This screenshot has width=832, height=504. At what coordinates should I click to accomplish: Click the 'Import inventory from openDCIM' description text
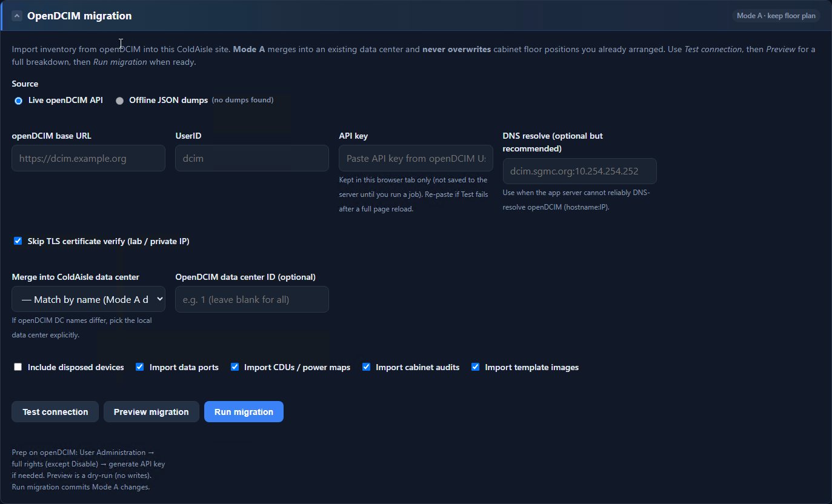click(414, 56)
